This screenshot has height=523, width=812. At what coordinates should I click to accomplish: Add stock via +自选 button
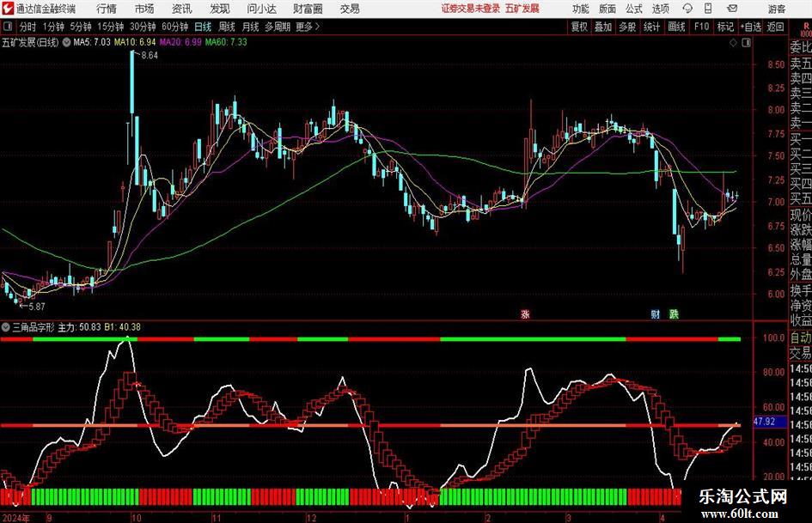tap(751, 27)
